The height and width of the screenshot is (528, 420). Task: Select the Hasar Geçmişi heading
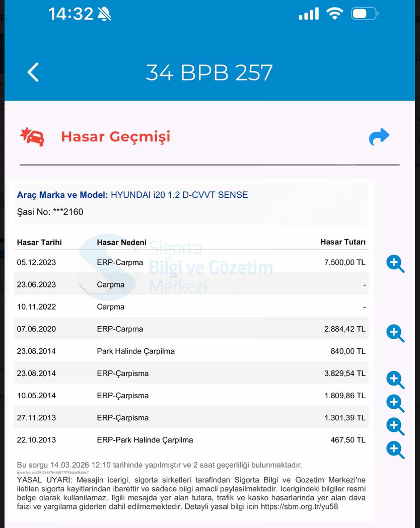115,137
